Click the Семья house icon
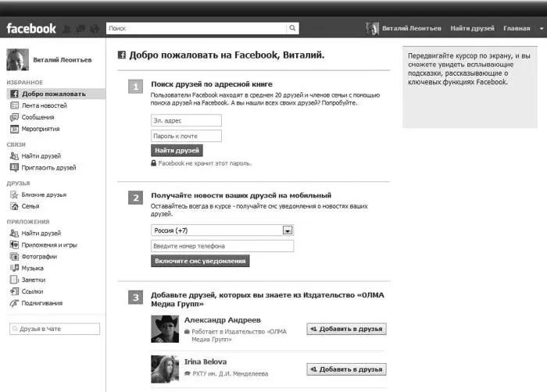 [14, 206]
